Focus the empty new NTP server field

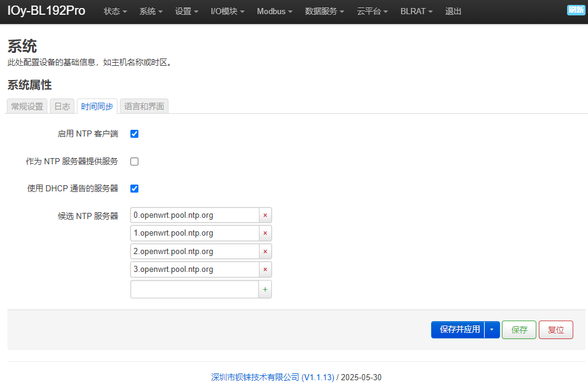click(x=194, y=289)
